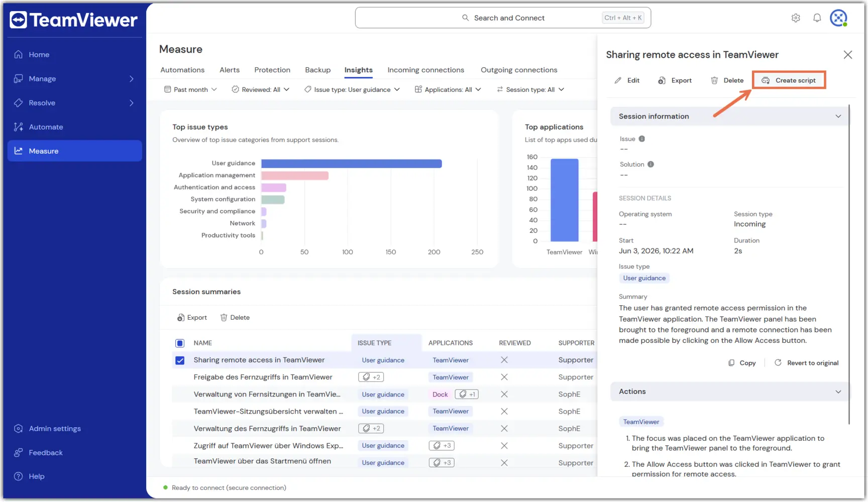Open the Applications: All filter
Image resolution: width=868 pixels, height=502 pixels.
(448, 89)
